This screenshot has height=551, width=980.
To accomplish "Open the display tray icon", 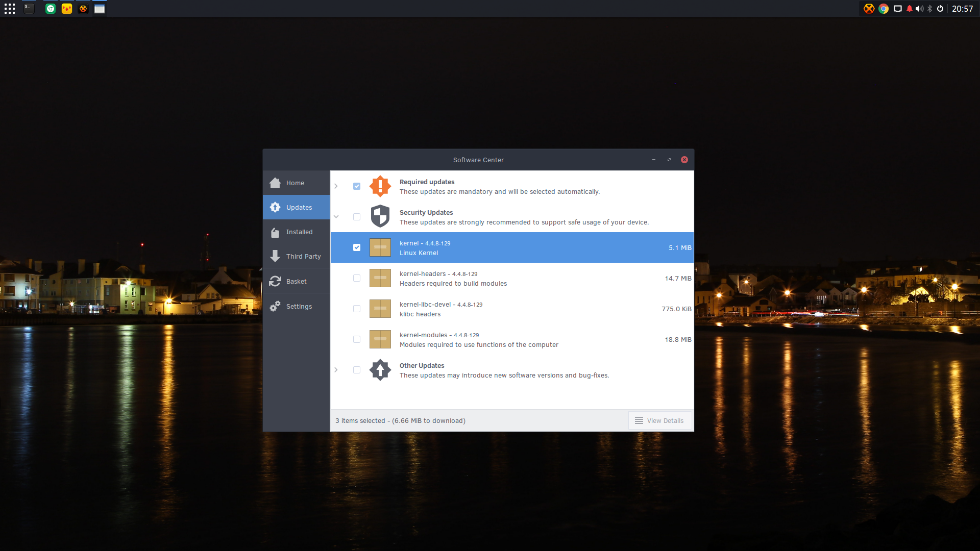I will pos(898,9).
